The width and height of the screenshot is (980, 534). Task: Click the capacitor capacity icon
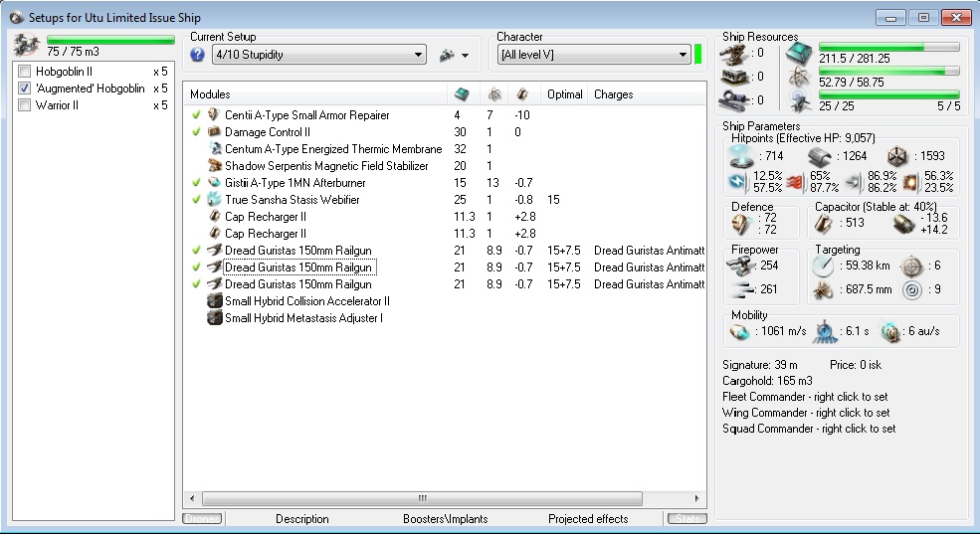click(x=824, y=224)
